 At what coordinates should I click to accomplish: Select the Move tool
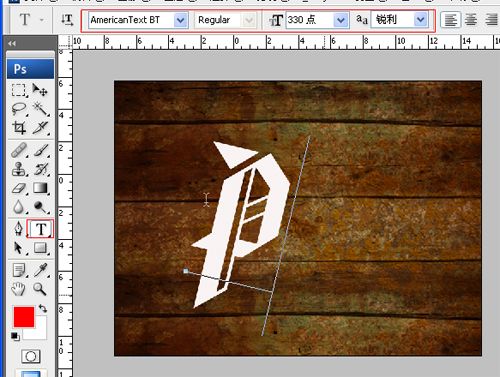tap(40, 90)
